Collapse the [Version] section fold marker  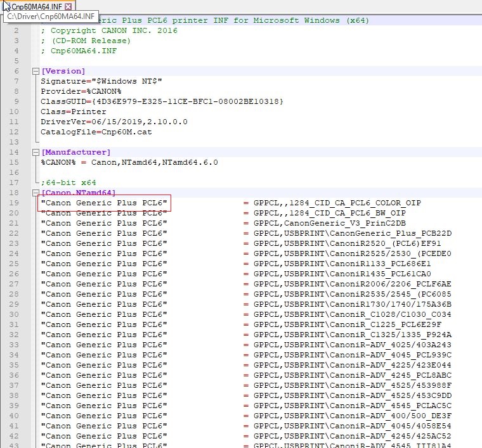[x=36, y=72]
